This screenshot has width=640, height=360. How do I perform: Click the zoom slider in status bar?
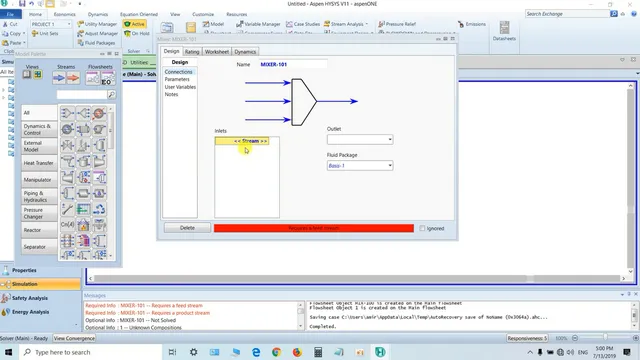(605, 338)
